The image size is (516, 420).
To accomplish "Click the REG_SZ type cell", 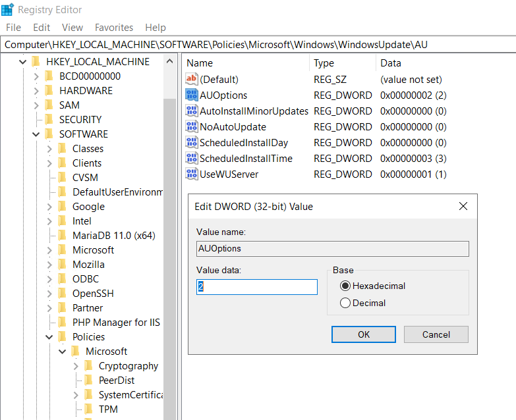I will pos(330,80).
